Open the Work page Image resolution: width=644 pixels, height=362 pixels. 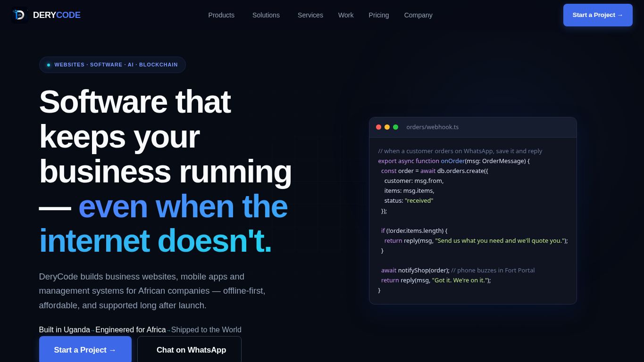[x=346, y=15]
